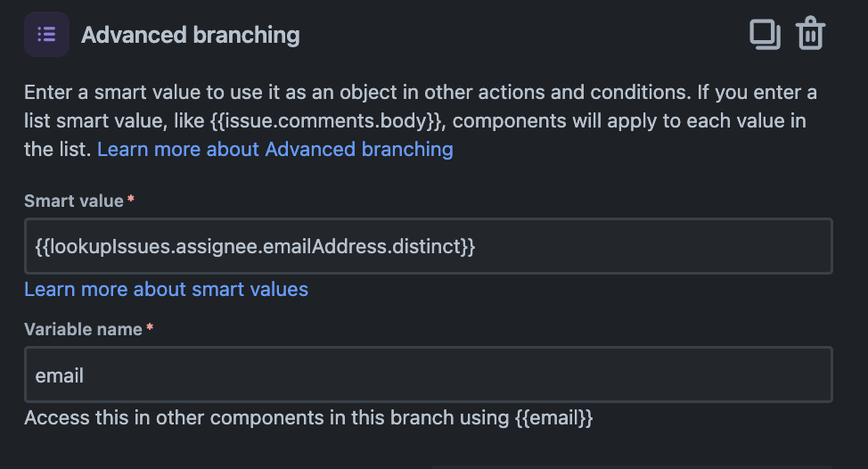Duplicate the Advanced branching component
Viewport: 868px width, 469px height.
(x=765, y=35)
